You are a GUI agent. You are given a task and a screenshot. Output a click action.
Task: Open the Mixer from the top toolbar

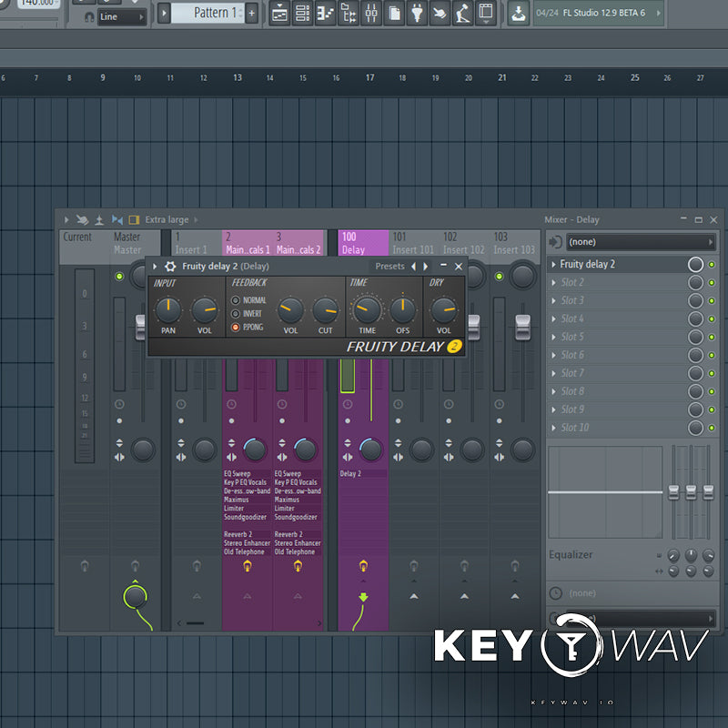point(371,14)
